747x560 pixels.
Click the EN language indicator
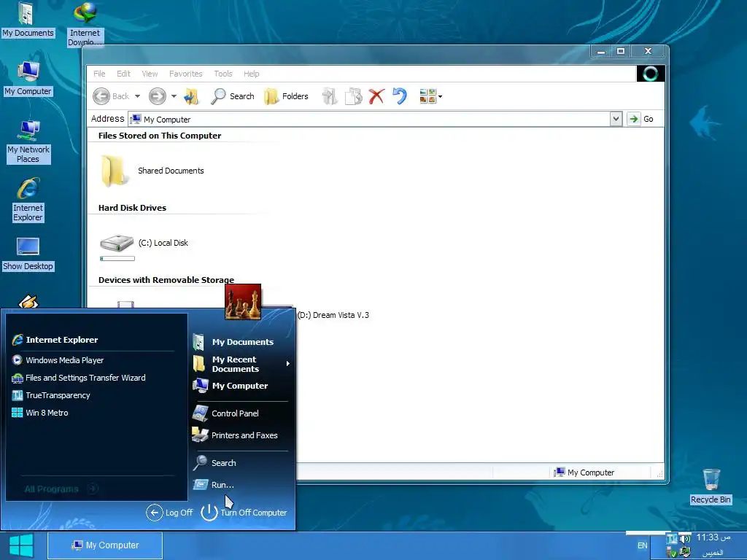pos(643,545)
